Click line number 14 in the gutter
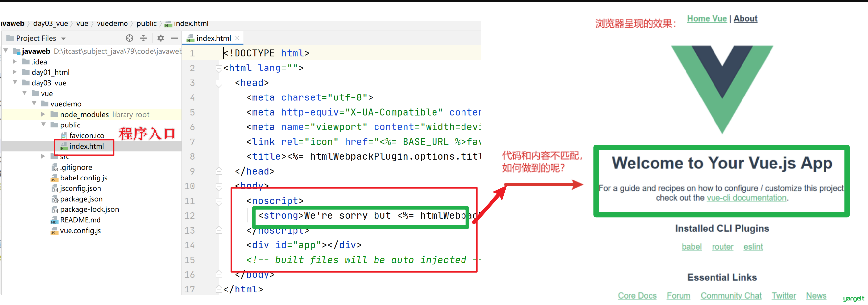868x305 pixels. (190, 245)
